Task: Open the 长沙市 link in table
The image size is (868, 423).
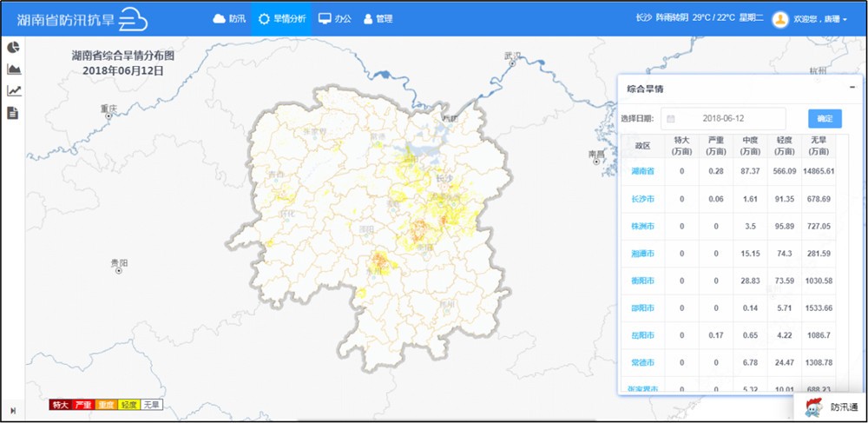Action: (642, 199)
